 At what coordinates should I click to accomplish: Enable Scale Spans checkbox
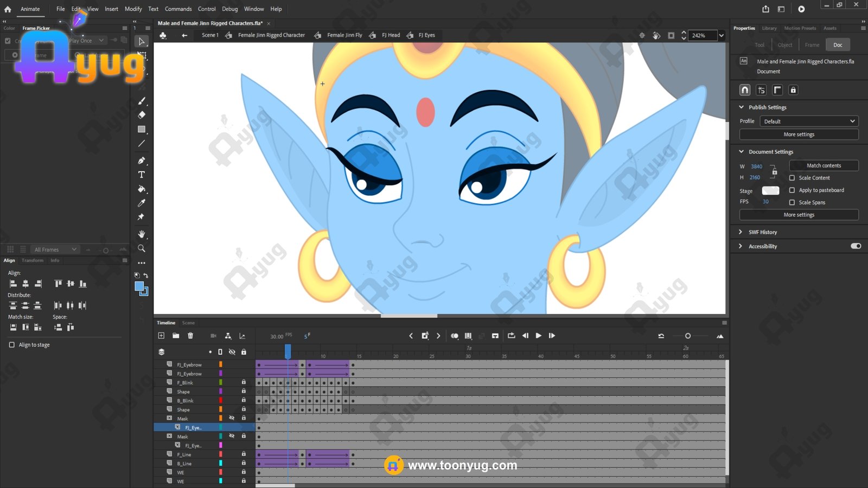(x=792, y=202)
